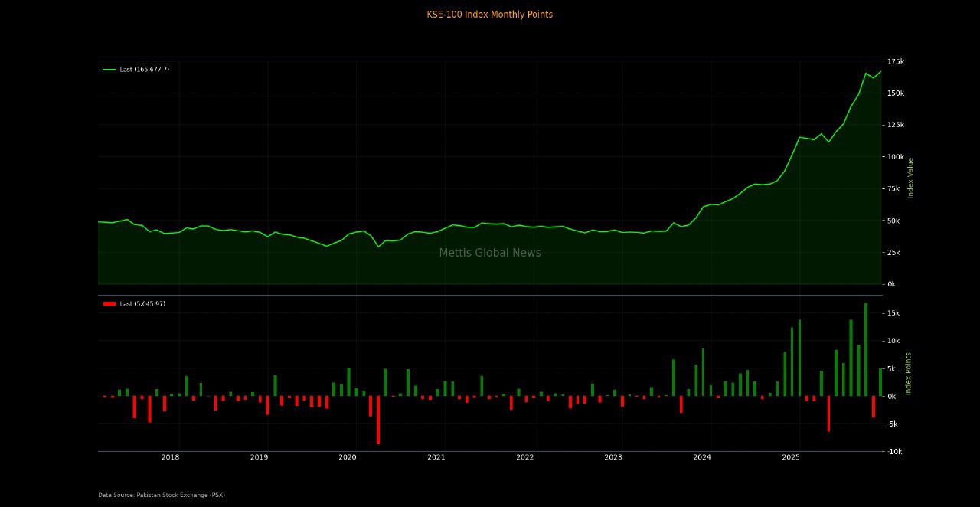
Task: Click the green line marker in the upper legend
Action: (109, 70)
